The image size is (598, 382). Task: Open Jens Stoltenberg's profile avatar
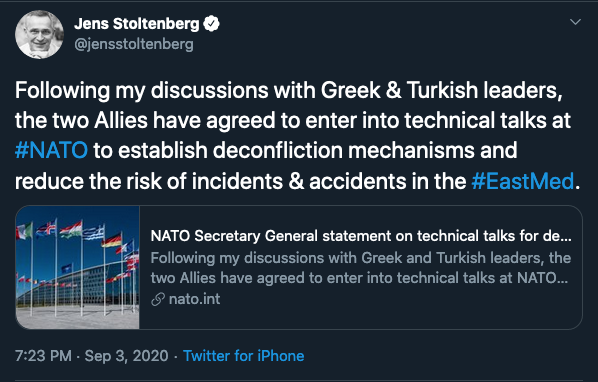point(39,34)
